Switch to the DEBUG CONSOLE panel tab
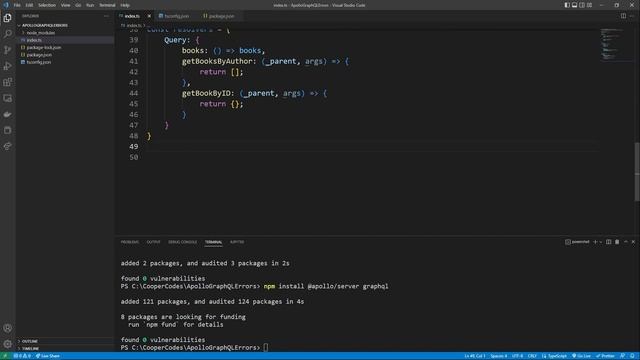 coord(182,242)
